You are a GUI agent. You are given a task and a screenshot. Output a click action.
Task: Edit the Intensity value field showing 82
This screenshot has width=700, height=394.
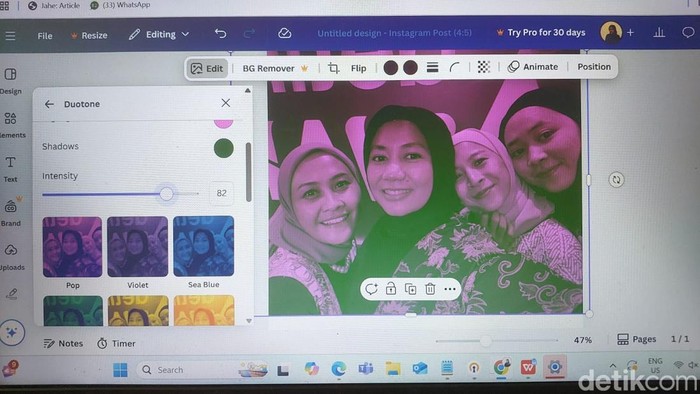221,193
